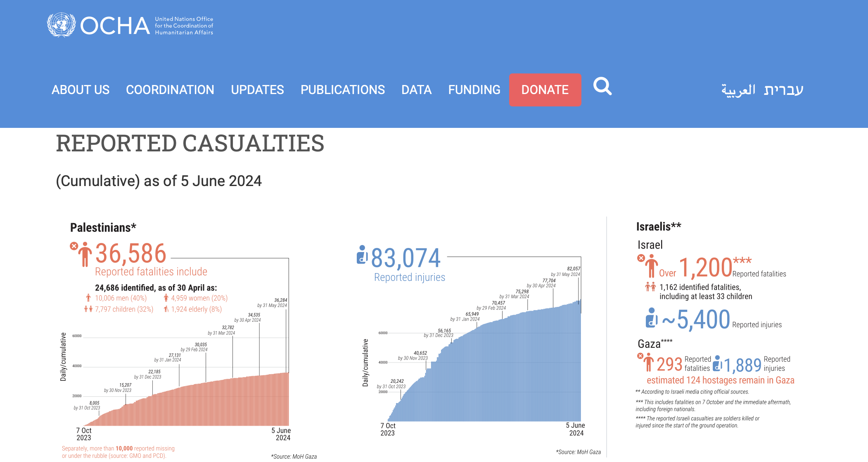Switch site language to Arabic

pyautogui.click(x=738, y=90)
